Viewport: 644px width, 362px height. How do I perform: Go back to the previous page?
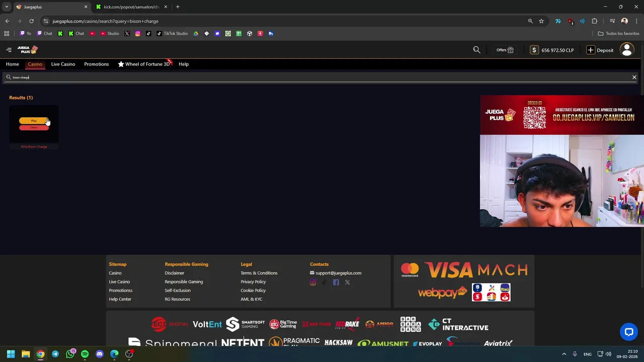click(x=7, y=21)
